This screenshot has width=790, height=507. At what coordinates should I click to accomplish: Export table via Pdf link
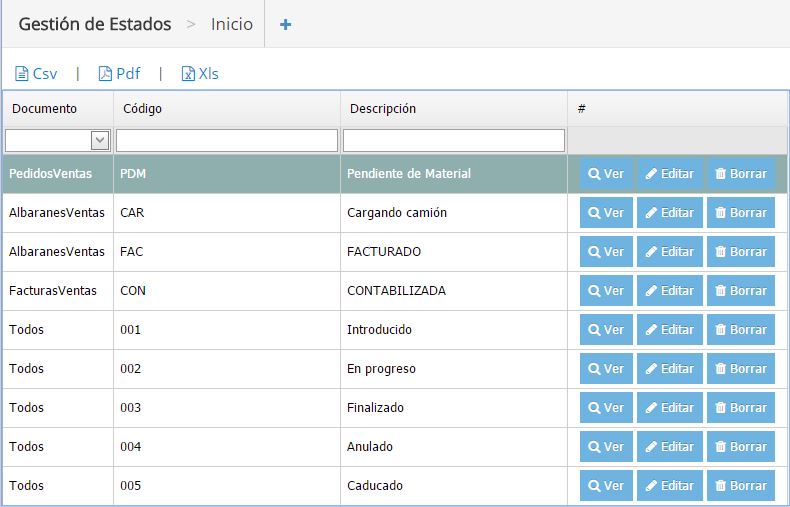click(x=119, y=74)
